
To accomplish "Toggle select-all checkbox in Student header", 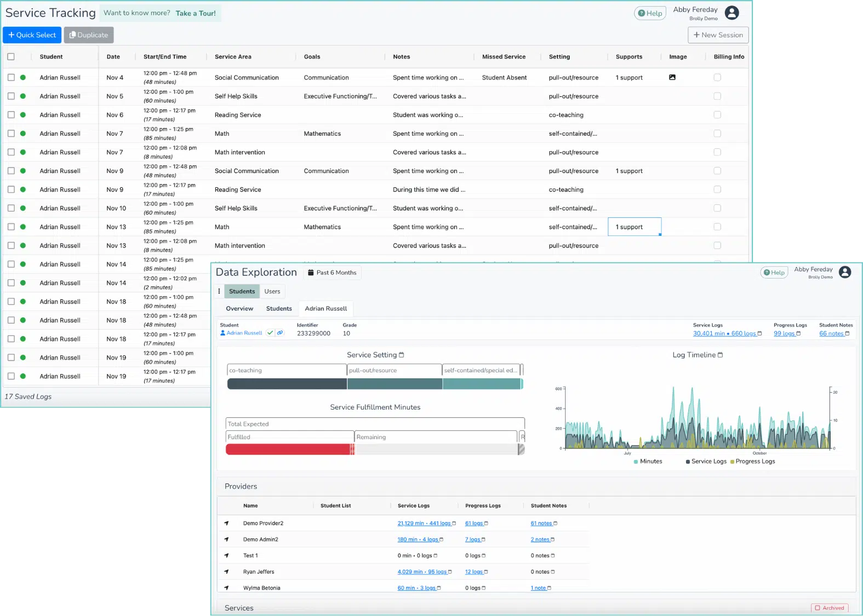I will tap(11, 56).
